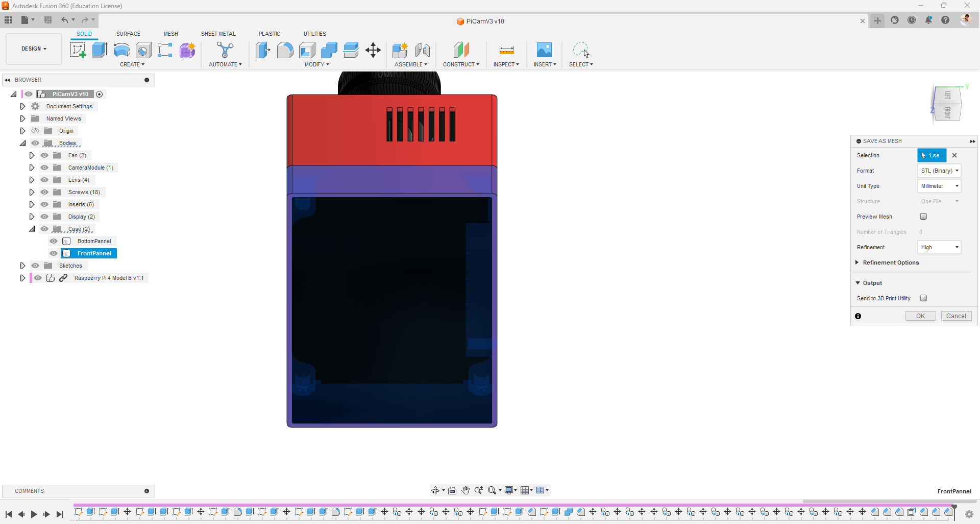980x524 pixels.
Task: Open the INSPECT menu label
Action: pos(506,64)
